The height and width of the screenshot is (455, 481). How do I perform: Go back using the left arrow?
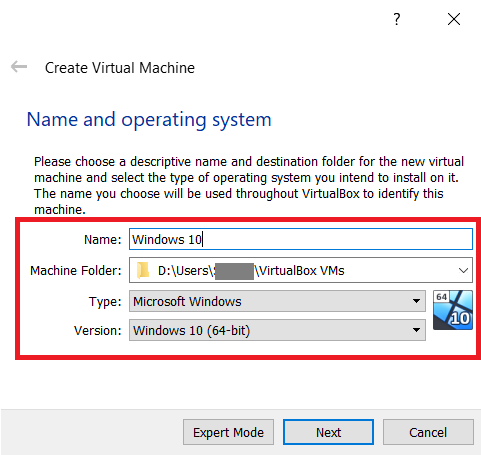(19, 67)
